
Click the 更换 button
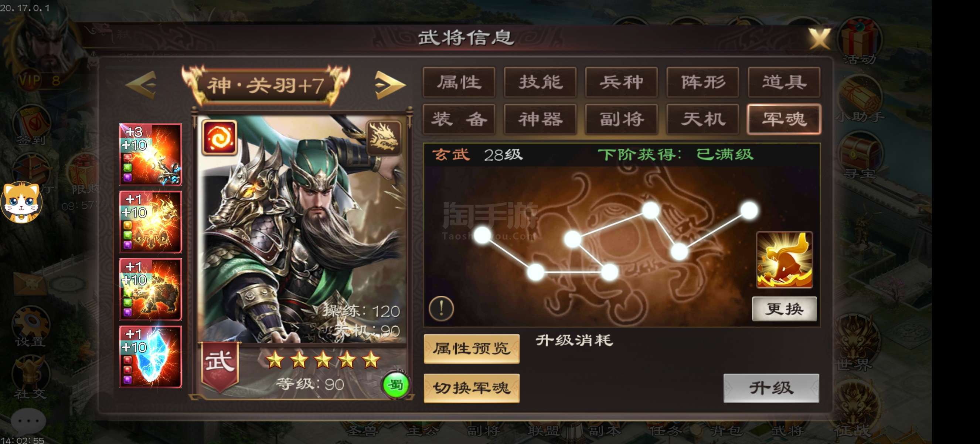pyautogui.click(x=785, y=309)
